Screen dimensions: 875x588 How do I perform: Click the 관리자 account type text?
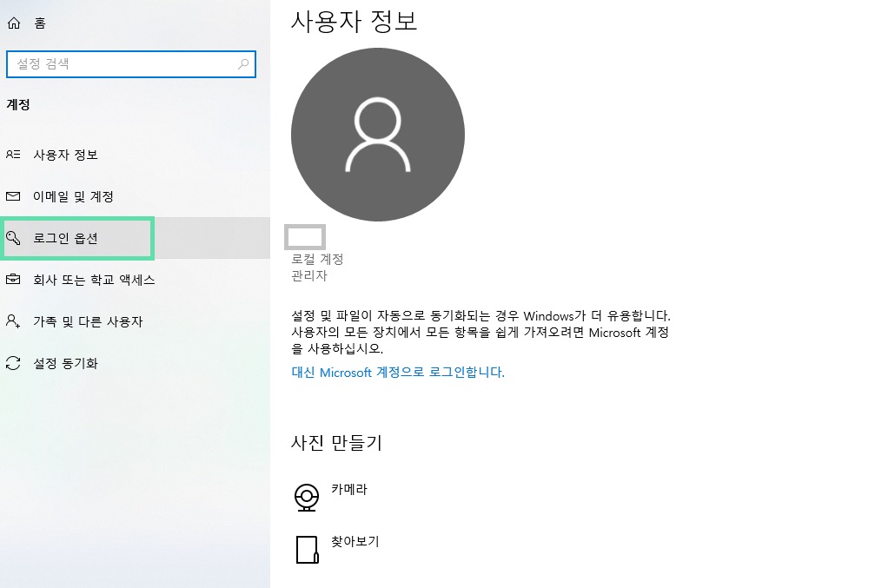309,275
